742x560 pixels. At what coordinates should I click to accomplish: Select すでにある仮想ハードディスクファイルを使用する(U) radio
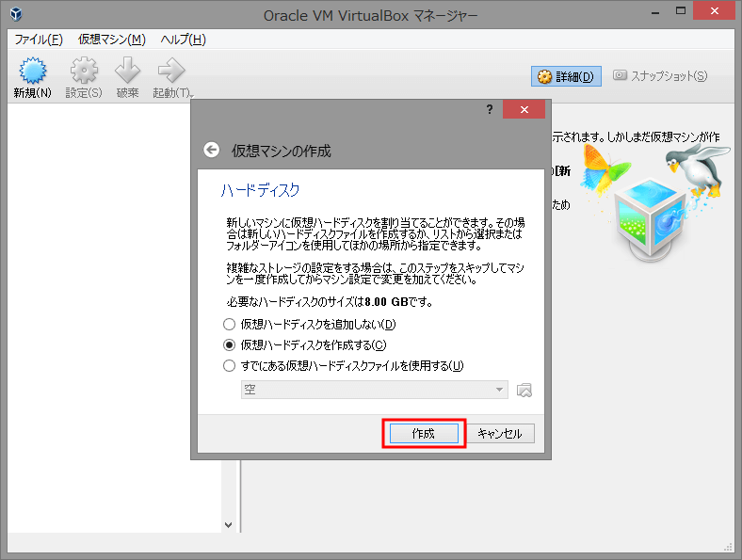229,365
